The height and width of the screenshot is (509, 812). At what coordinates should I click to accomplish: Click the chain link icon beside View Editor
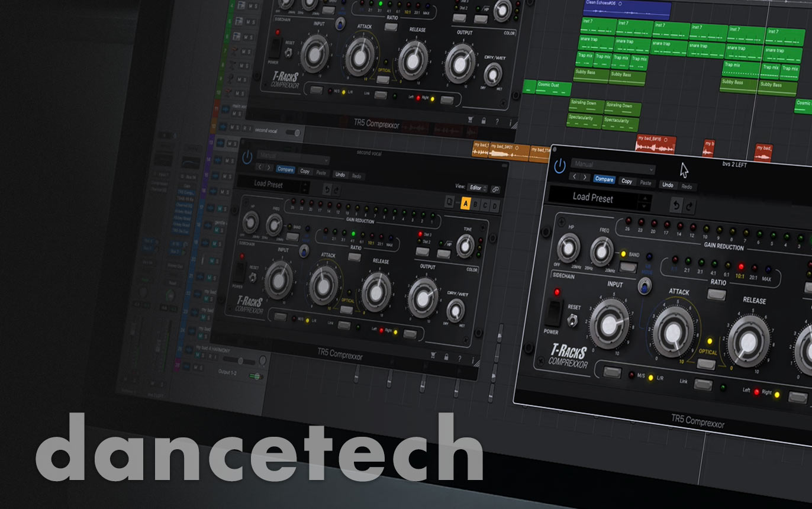point(495,189)
